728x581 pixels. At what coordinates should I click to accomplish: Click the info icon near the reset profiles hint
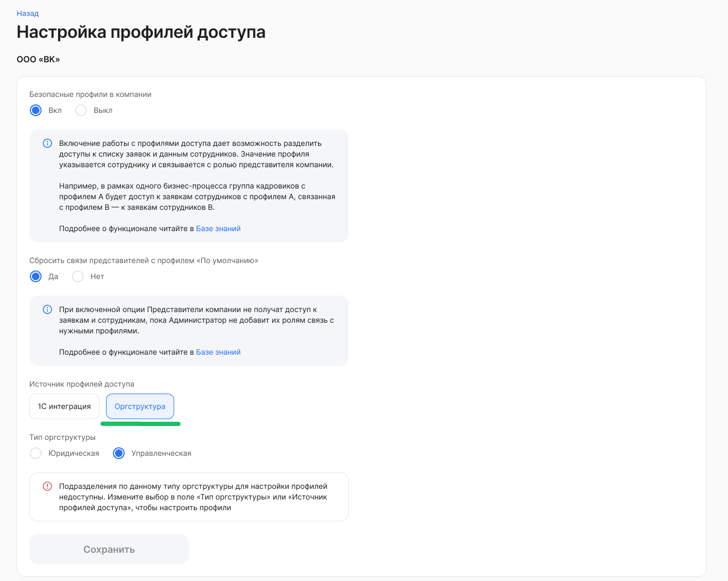click(47, 309)
